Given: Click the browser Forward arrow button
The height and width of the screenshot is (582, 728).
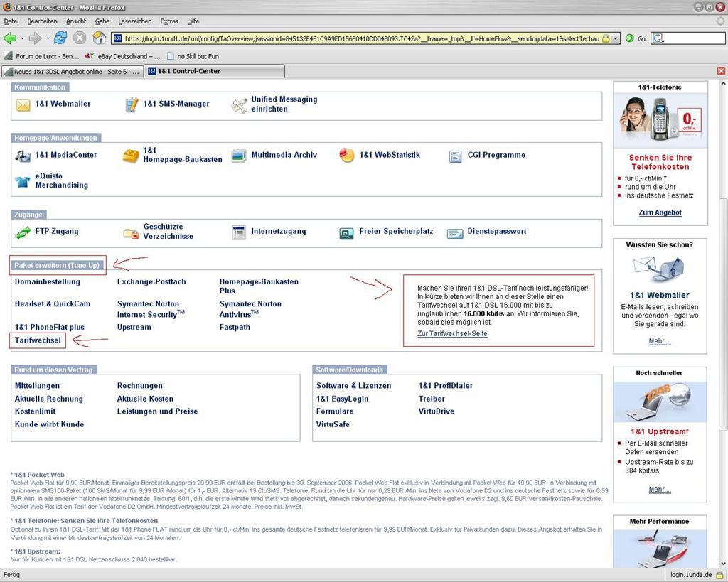Looking at the screenshot, I should tap(35, 38).
